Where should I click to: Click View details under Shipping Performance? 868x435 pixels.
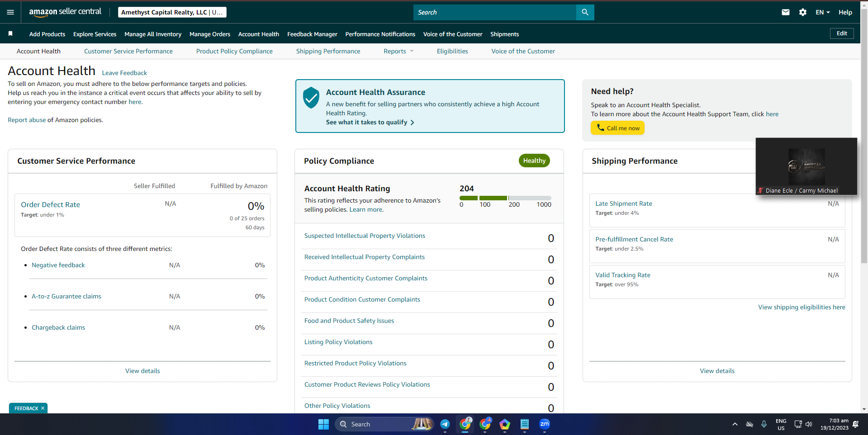(717, 371)
